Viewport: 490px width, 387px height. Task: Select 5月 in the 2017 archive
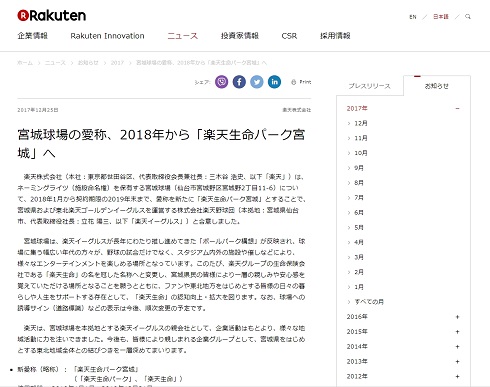[359, 228]
